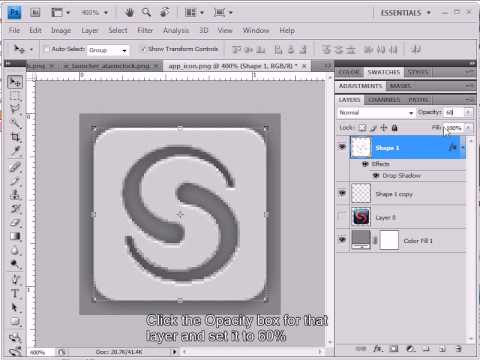Collapse Shape 1 layer effects arrow
The image size is (480, 360).
[x=463, y=147]
